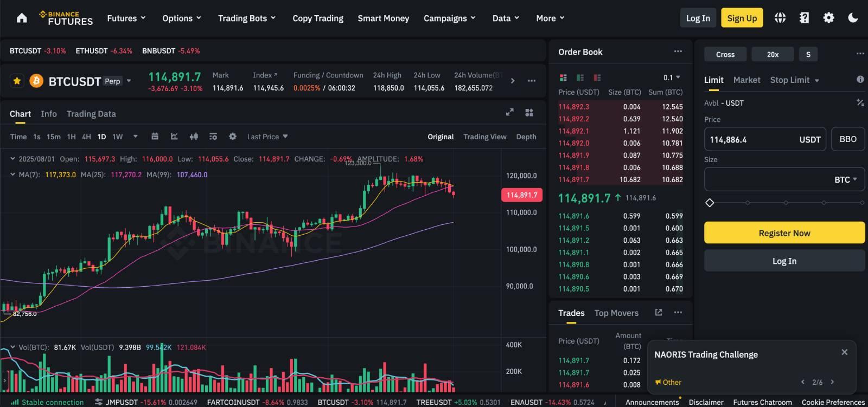
Task: Switch to Trading View chart
Action: coord(485,137)
